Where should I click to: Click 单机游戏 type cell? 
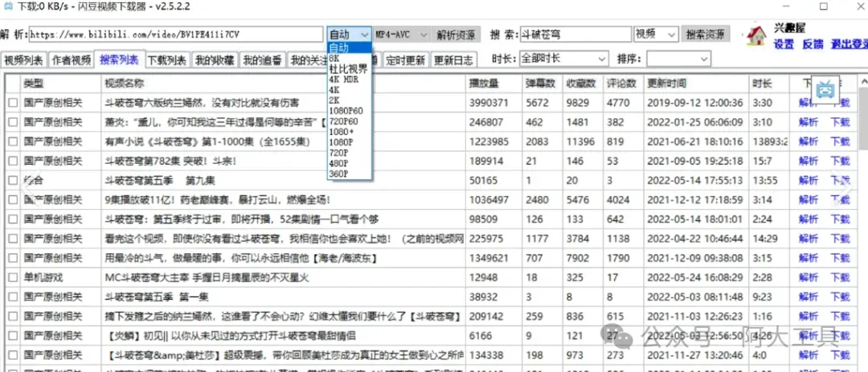(43, 278)
